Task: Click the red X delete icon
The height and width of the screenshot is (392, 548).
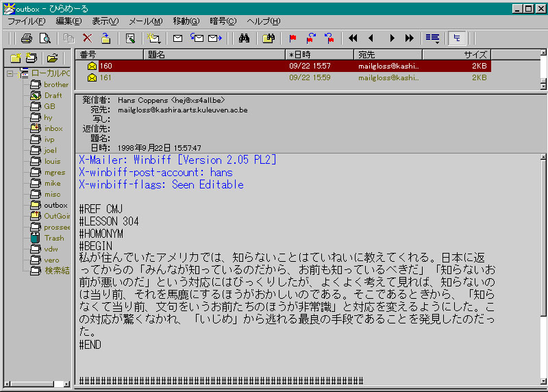Action: pyautogui.click(x=87, y=38)
